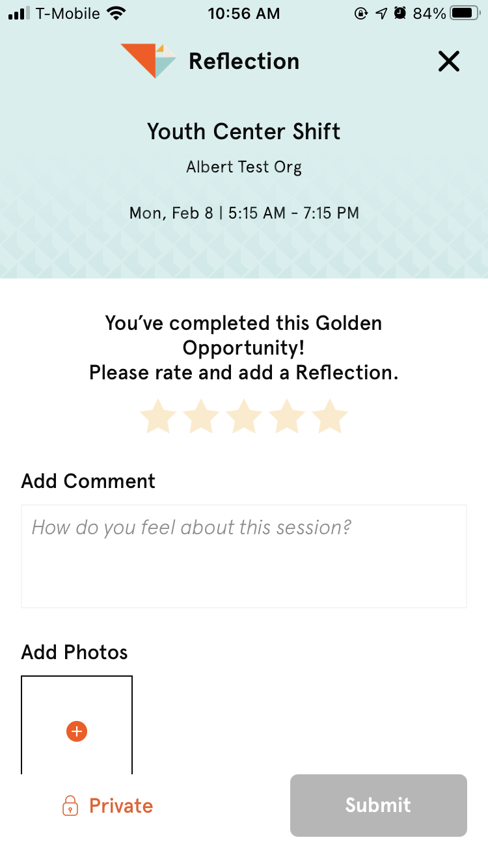Select the second rating star

[x=202, y=416]
